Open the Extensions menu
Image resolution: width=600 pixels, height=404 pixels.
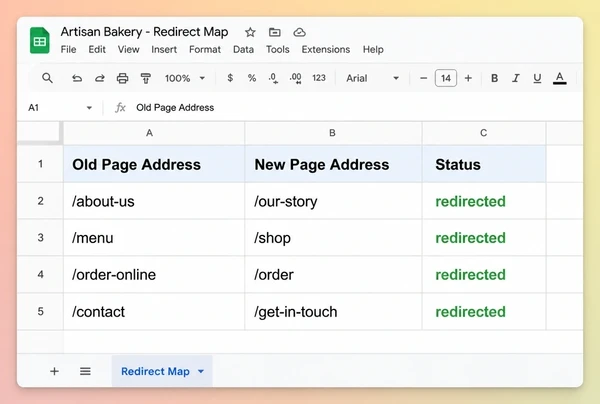point(326,49)
